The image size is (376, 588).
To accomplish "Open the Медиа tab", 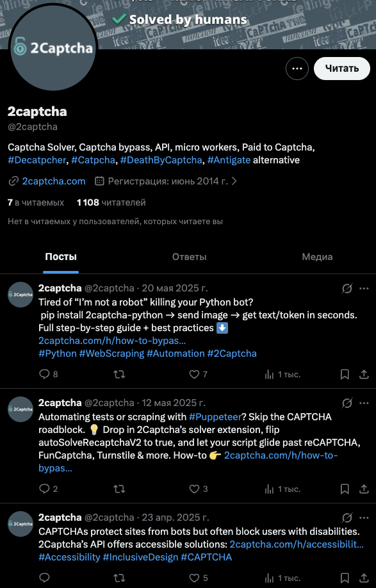I will click(x=317, y=256).
